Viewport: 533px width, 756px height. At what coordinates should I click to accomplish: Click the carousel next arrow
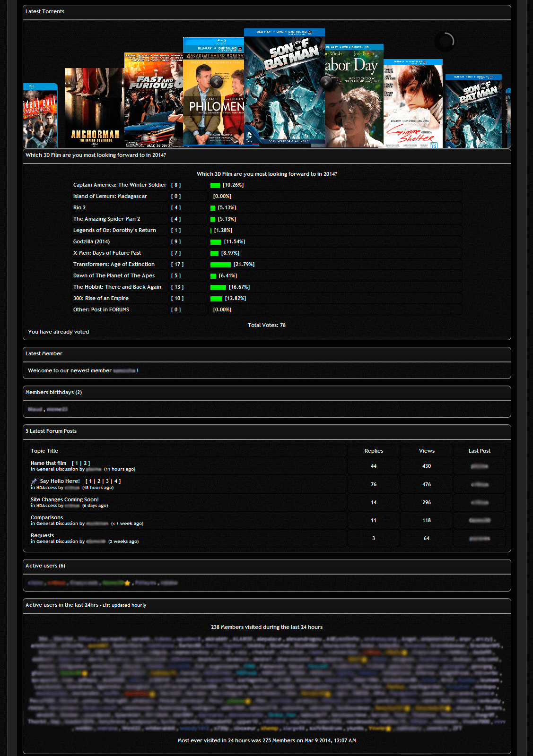tap(326, 82)
